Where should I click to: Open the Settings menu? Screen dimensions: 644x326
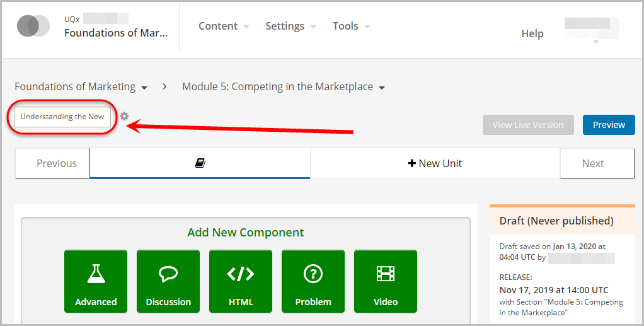coord(290,26)
